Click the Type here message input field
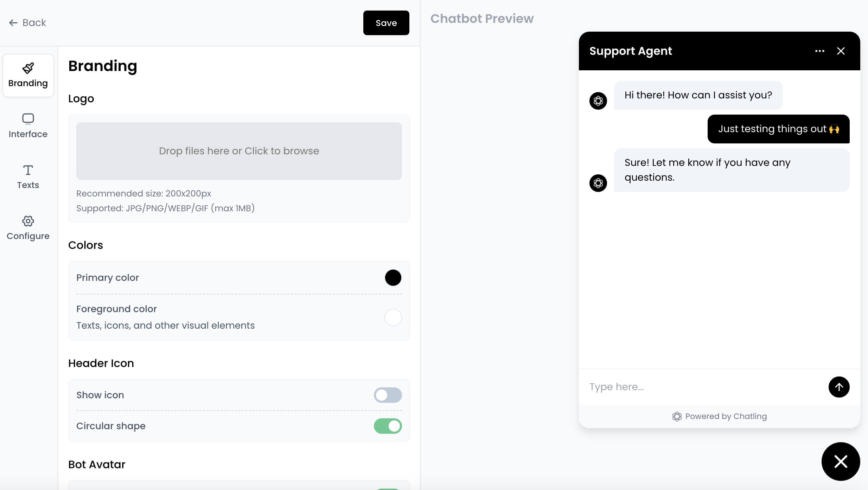 pos(668,387)
